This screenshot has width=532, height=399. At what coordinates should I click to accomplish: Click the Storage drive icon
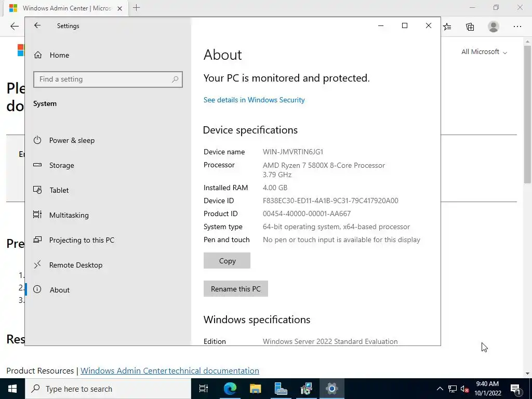click(x=37, y=165)
